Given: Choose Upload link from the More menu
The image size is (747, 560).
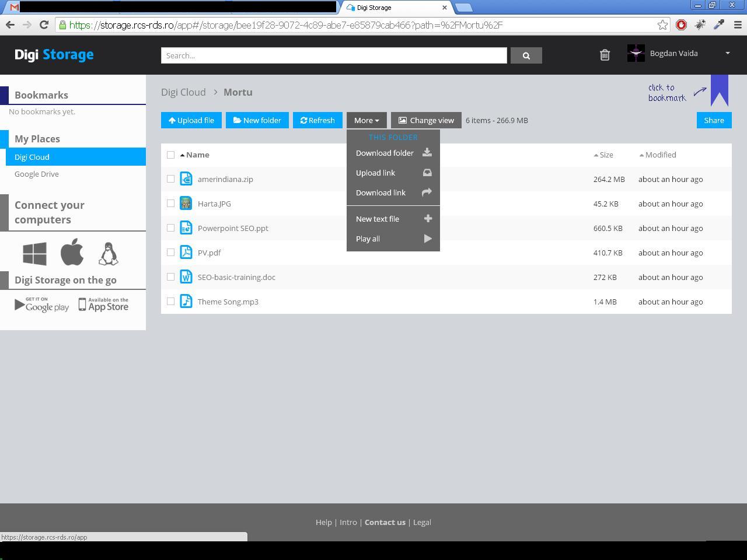Looking at the screenshot, I should 393,173.
